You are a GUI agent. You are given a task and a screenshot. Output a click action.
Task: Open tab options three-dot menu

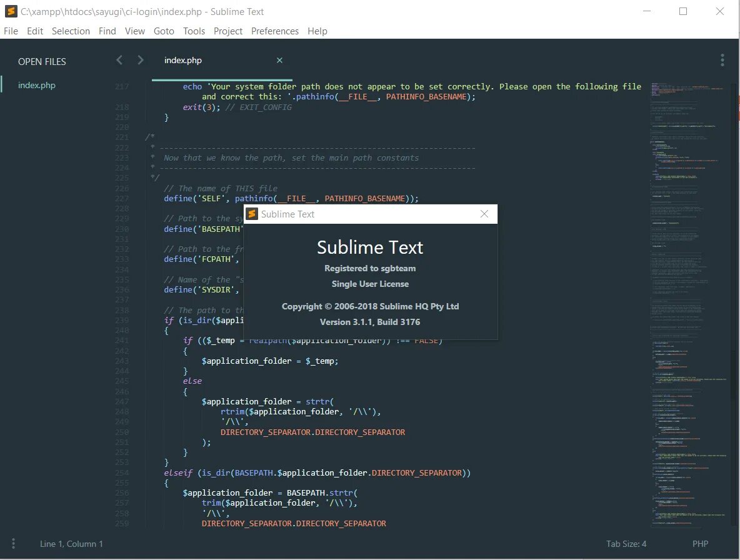point(722,60)
